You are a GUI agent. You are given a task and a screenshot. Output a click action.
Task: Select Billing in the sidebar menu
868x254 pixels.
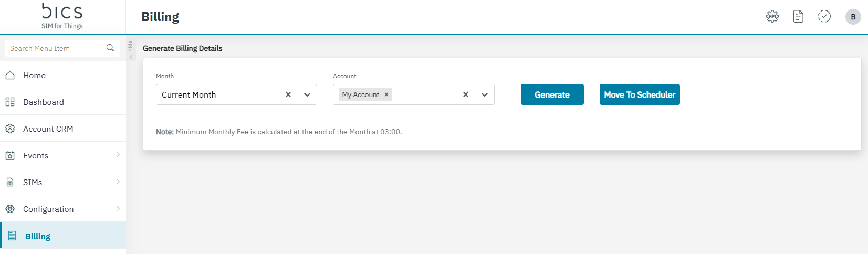click(38, 236)
